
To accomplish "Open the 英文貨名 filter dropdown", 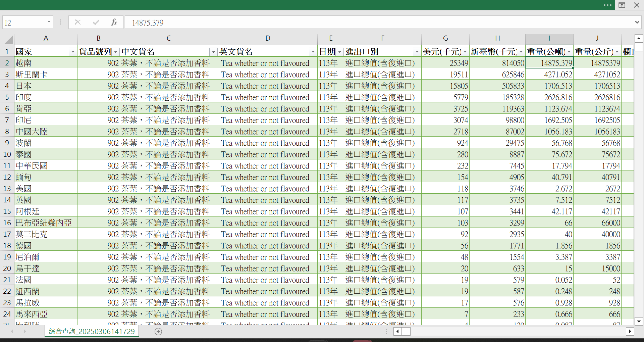I will pos(313,52).
